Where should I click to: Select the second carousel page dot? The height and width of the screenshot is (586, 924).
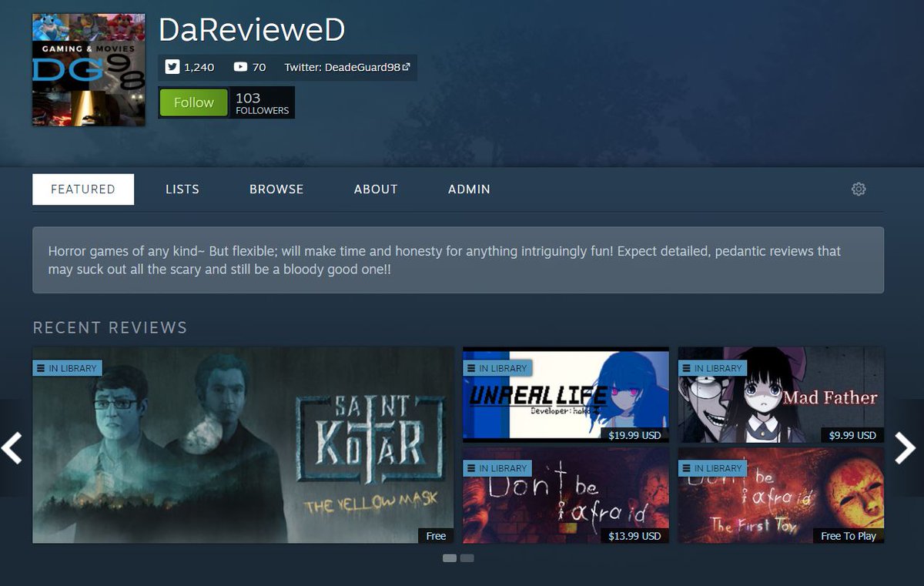[467, 558]
